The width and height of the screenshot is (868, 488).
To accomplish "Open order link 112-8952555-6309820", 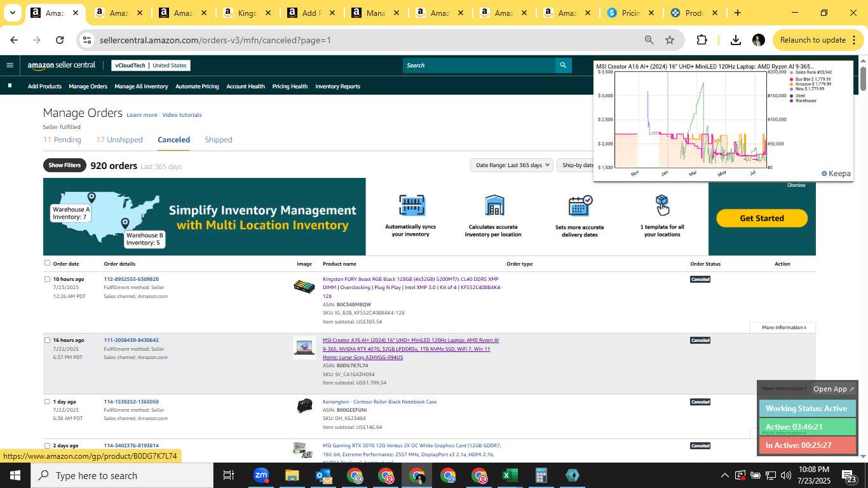I will coord(132,279).
